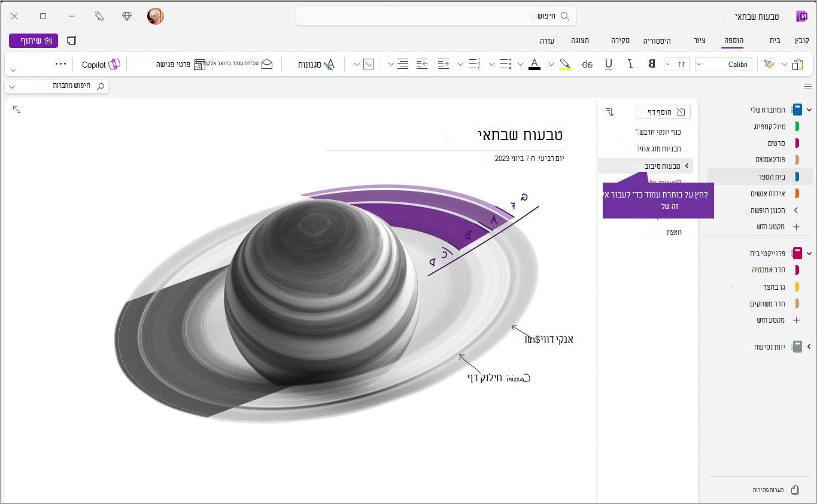Open the Styles (סגנונות) gallery
817x504 pixels.
point(317,64)
